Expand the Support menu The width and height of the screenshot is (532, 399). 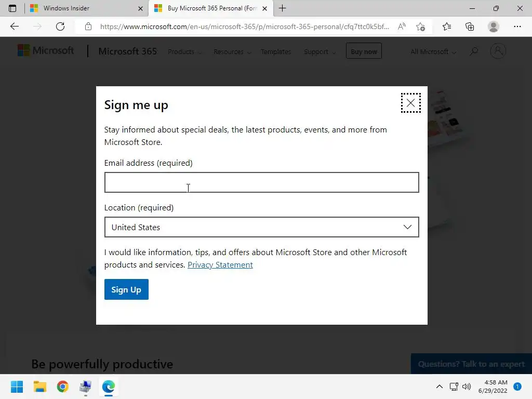coord(320,51)
